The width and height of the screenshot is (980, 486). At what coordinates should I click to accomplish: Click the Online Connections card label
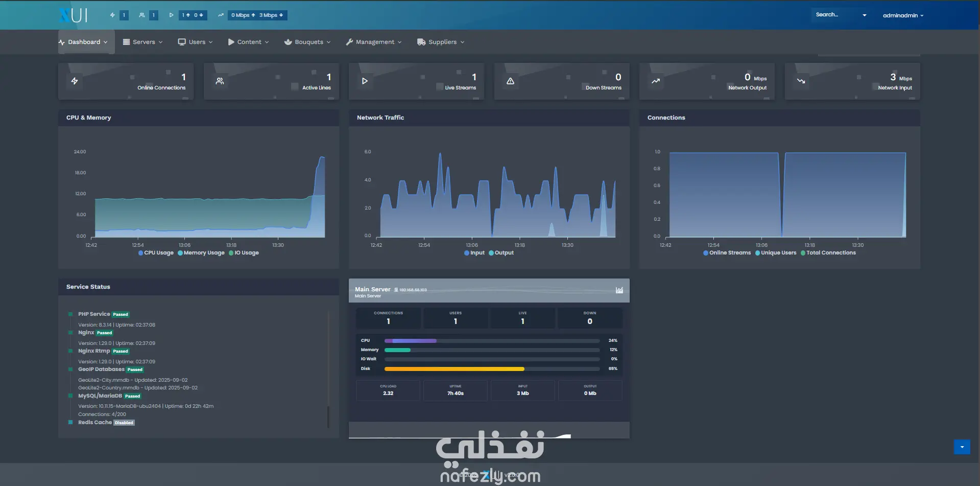pyautogui.click(x=161, y=88)
